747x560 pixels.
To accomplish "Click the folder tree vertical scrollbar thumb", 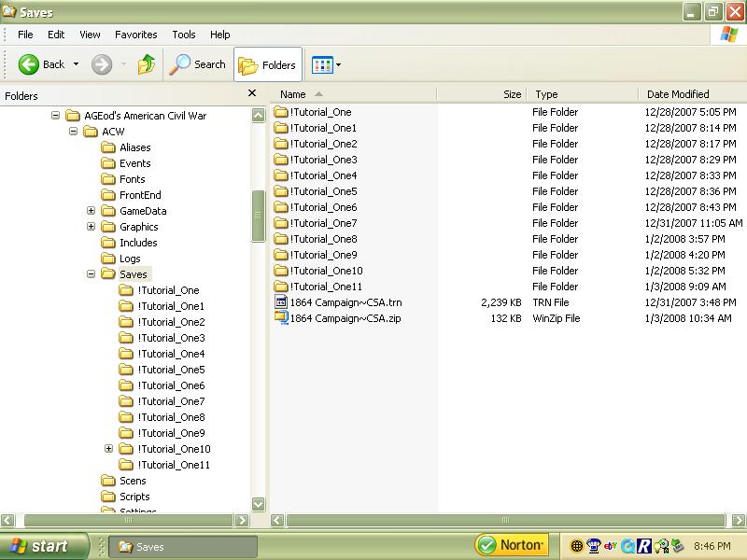I will [x=259, y=216].
